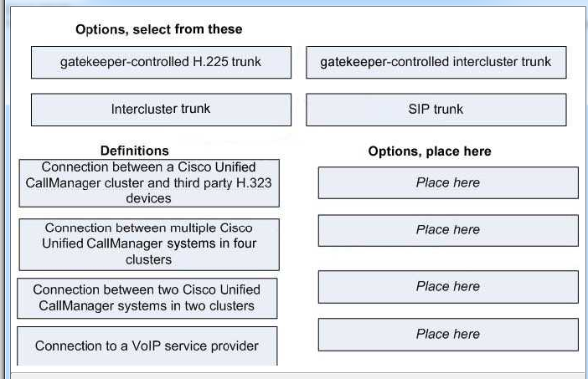Click the first Place here slot
This screenshot has height=379, width=588.
point(448,182)
